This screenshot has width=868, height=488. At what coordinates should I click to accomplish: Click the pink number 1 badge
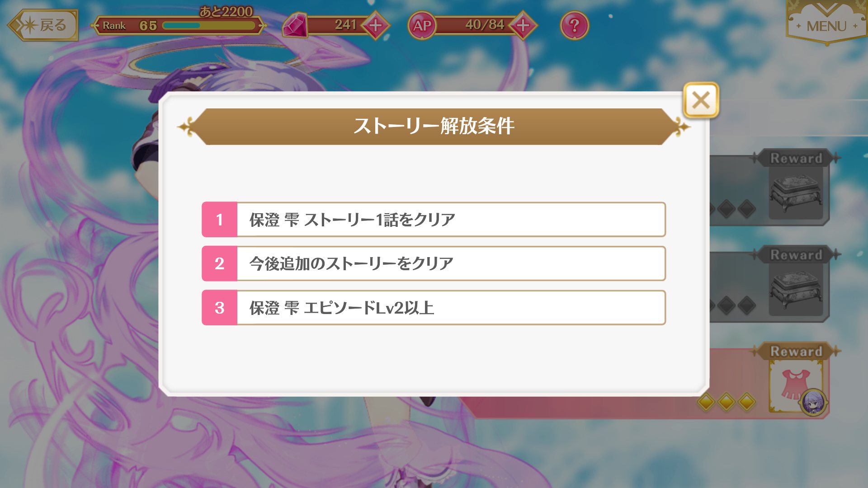220,220
